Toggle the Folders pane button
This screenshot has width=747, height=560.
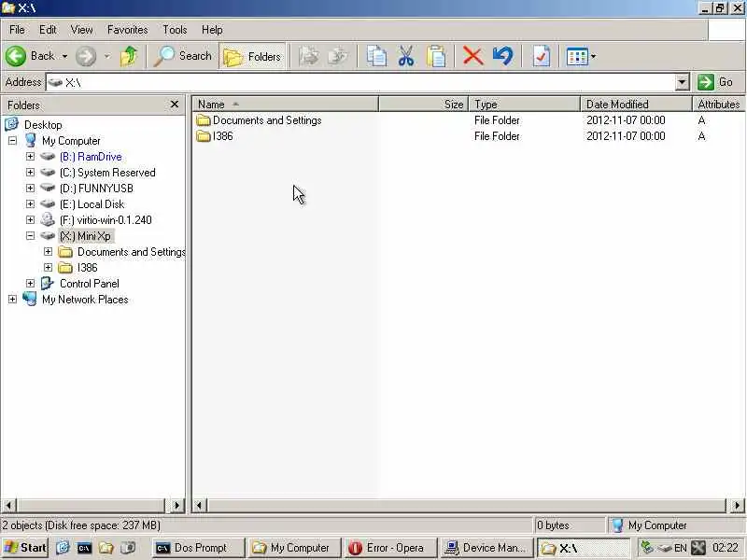coord(252,57)
